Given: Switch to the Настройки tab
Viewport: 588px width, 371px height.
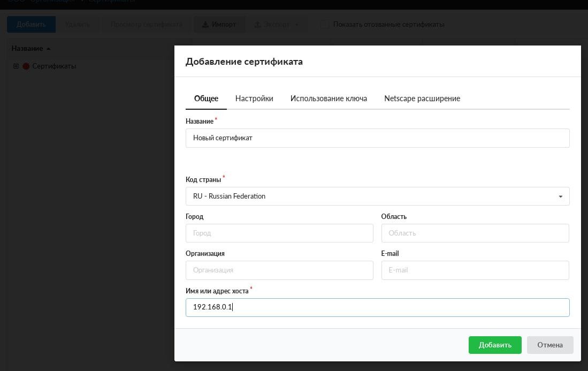Looking at the screenshot, I should 254,99.
